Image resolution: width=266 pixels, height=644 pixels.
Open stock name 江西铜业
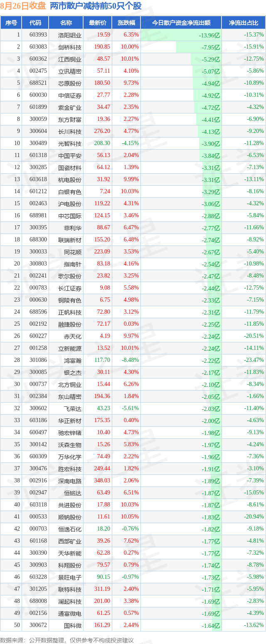pos(70,59)
